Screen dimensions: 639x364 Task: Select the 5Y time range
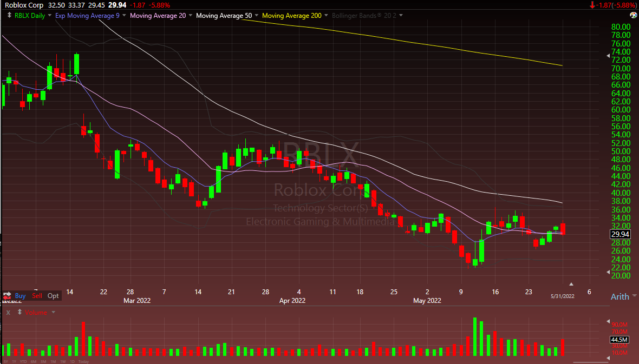coord(6,361)
